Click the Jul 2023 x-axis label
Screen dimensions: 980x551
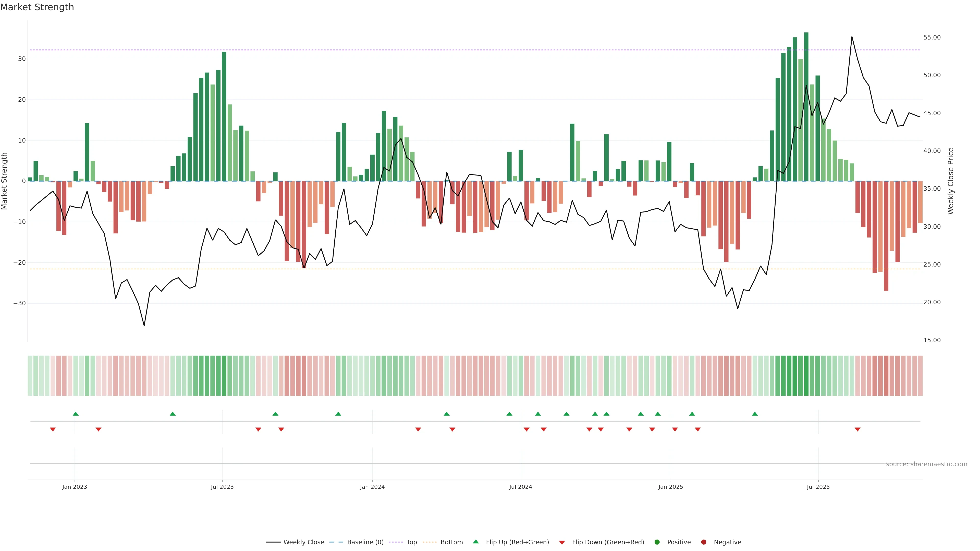pyautogui.click(x=222, y=487)
